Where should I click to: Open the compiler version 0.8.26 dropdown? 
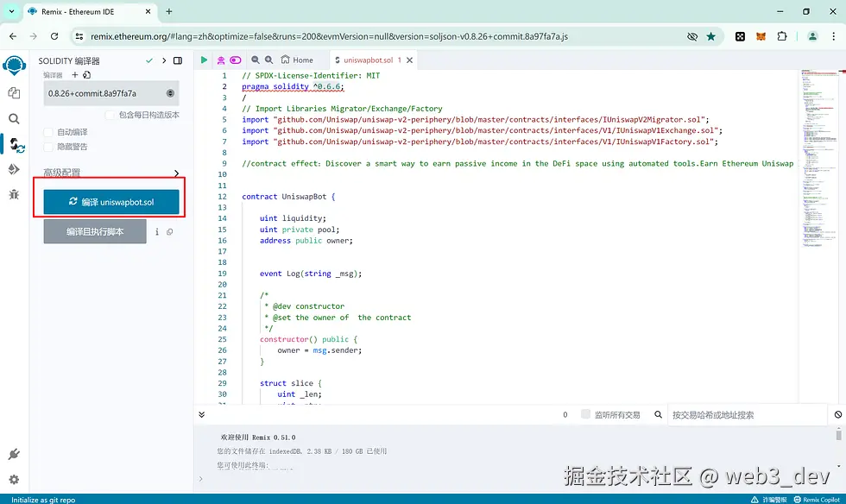tap(111, 93)
